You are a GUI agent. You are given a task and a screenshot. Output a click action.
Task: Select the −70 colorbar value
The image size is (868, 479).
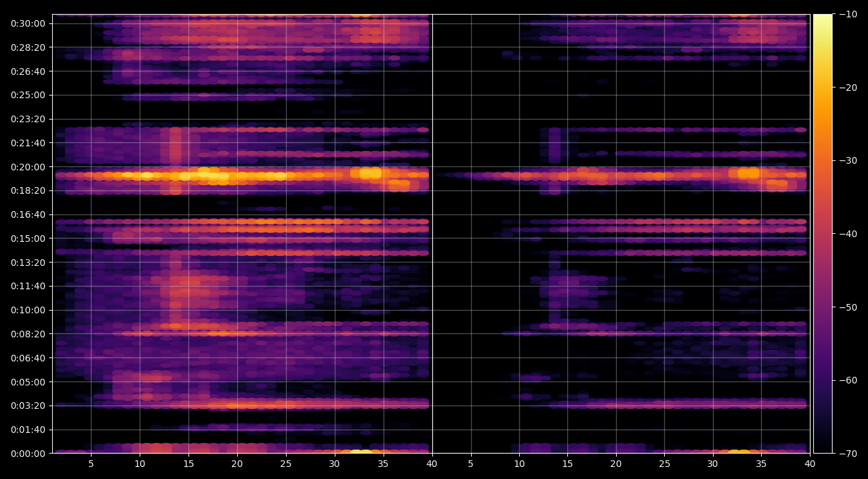849,454
